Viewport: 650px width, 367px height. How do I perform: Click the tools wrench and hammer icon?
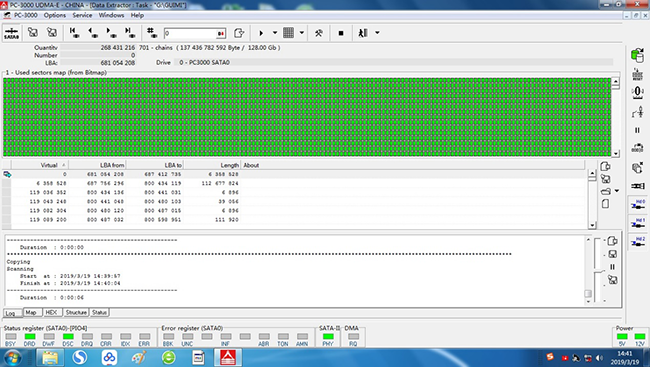click(x=318, y=33)
